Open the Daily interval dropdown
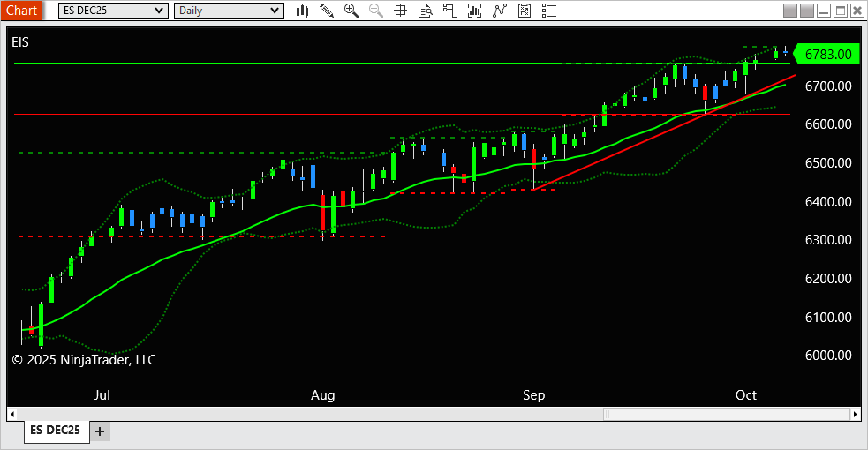The image size is (868, 450). coord(229,11)
